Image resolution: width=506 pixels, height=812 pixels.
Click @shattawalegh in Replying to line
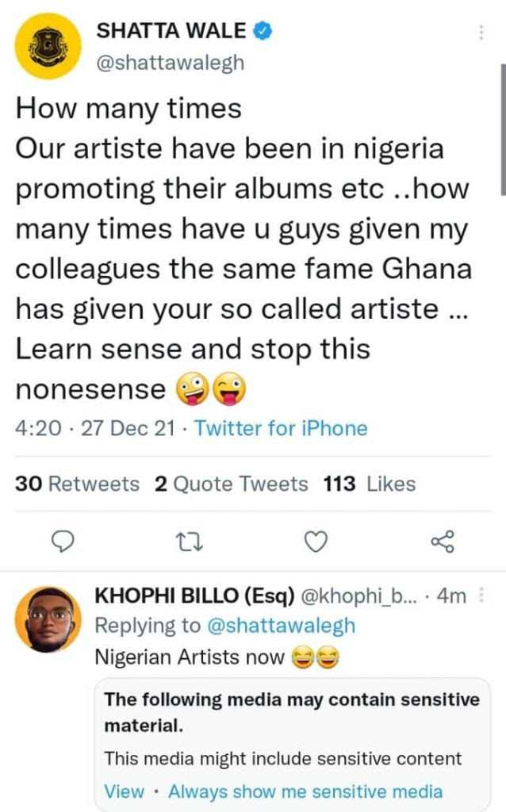[281, 626]
